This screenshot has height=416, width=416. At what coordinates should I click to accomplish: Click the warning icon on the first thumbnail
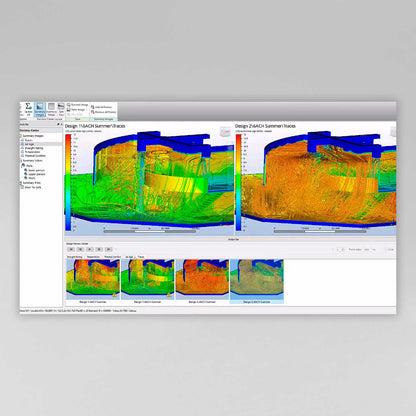[115, 295]
